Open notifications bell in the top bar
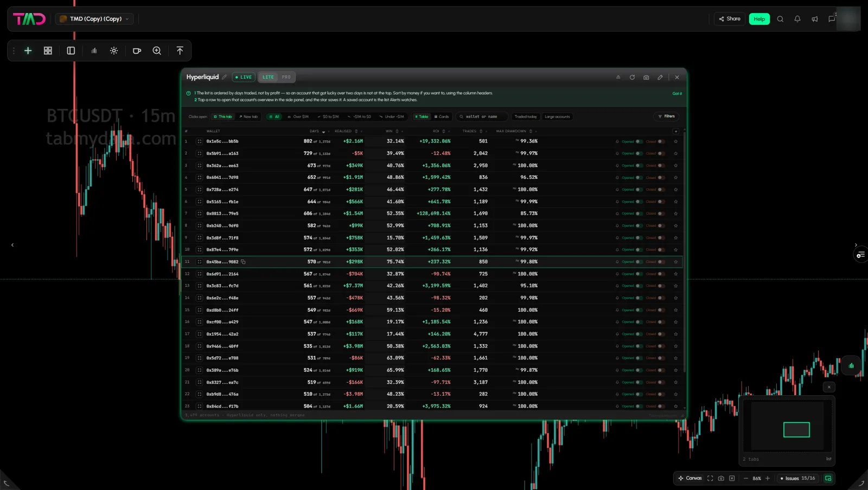Screen dimensions: 868x490 [x=797, y=19]
